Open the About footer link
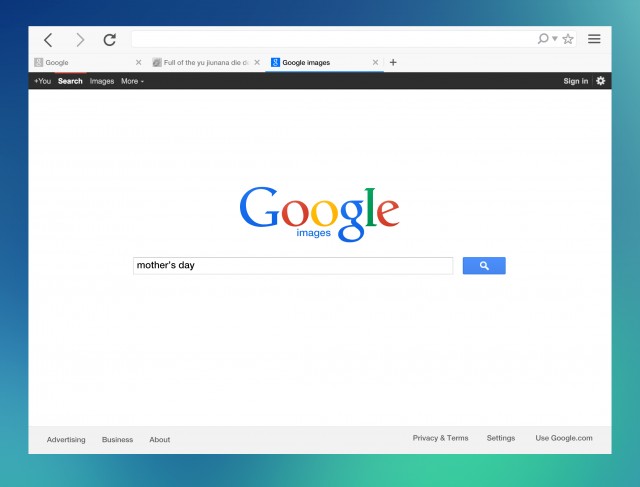Image resolution: width=640 pixels, height=487 pixels. (160, 440)
